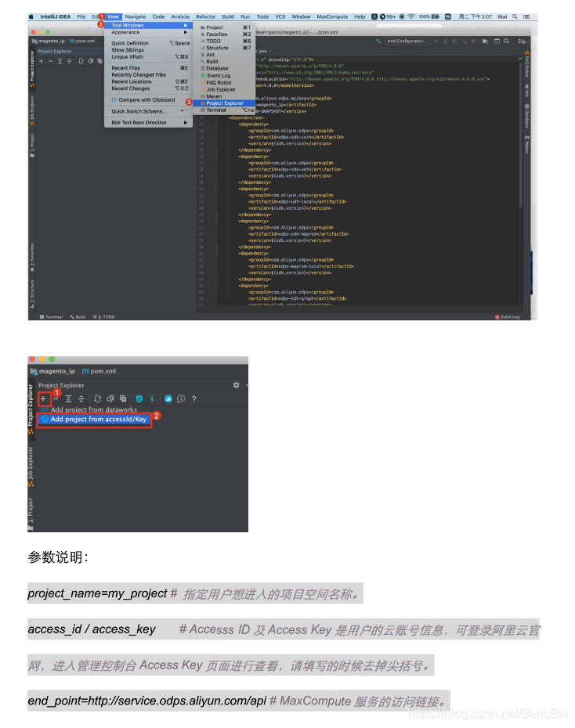Click the editor vertical scrollbar in upper window
This screenshot has width=575, height=728.
pyautogui.click(x=521, y=135)
